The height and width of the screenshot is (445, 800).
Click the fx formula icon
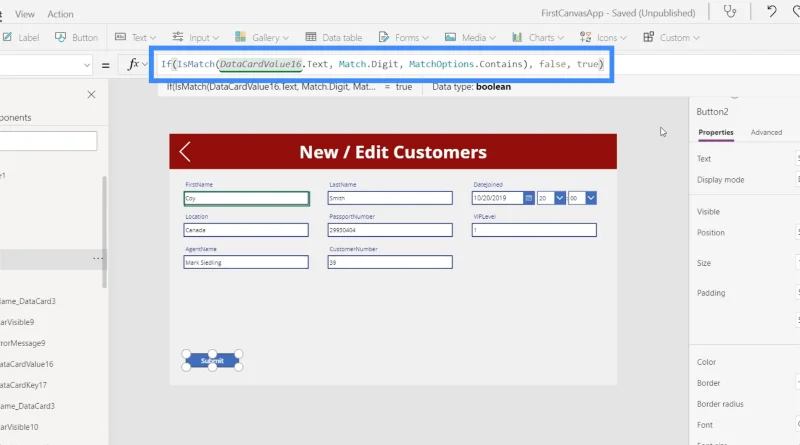[x=134, y=64]
